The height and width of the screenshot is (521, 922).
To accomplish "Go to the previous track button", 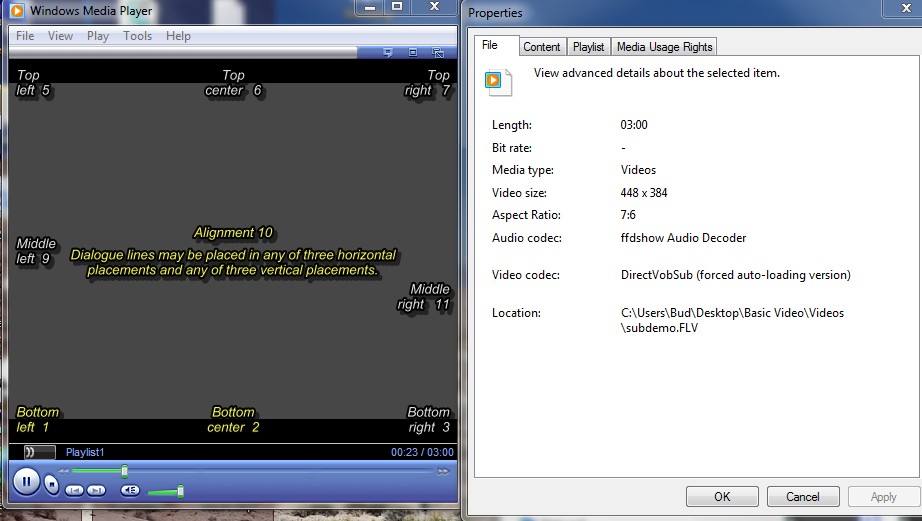I will [x=74, y=490].
